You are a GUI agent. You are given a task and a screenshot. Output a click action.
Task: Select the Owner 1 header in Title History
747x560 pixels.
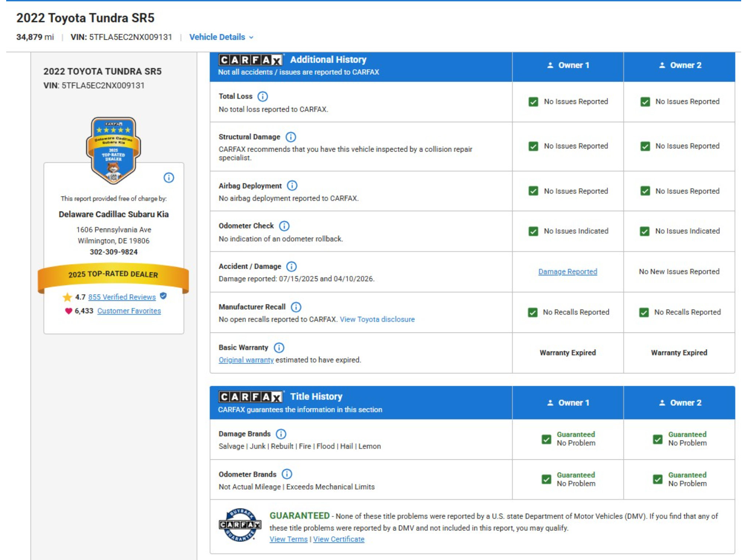click(x=568, y=403)
